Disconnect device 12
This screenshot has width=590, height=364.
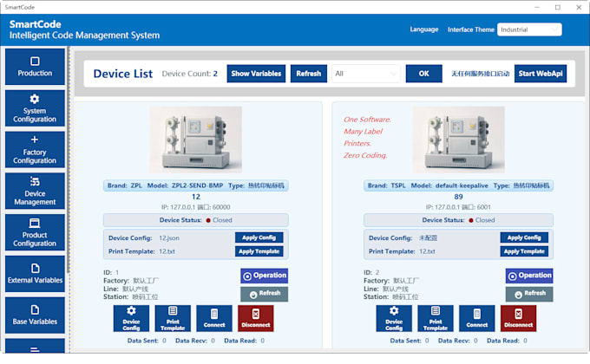(256, 318)
